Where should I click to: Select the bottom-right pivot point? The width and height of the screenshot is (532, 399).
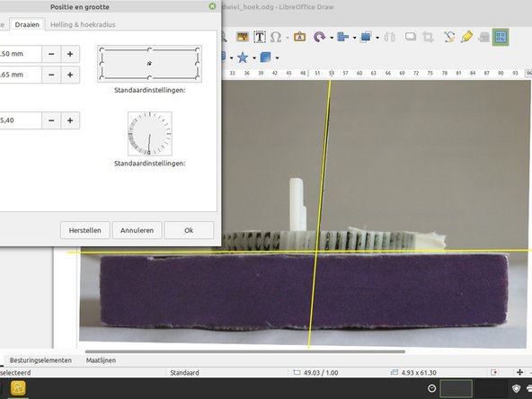tap(198, 77)
